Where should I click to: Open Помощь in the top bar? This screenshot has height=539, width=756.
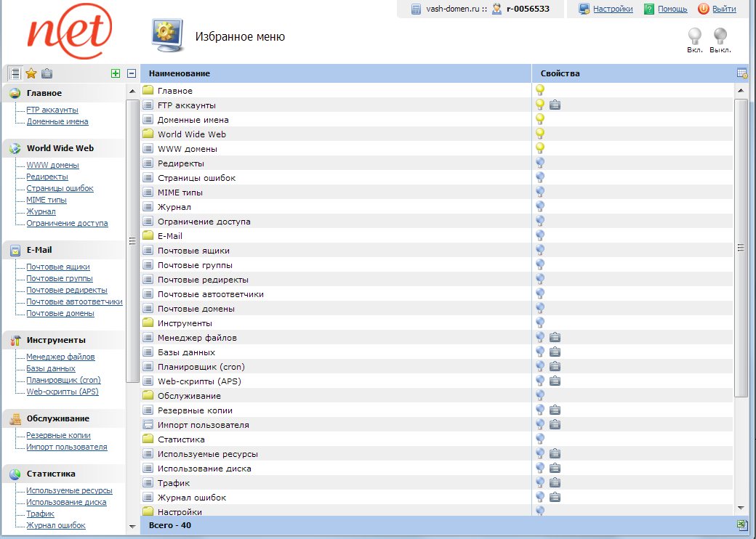point(672,9)
